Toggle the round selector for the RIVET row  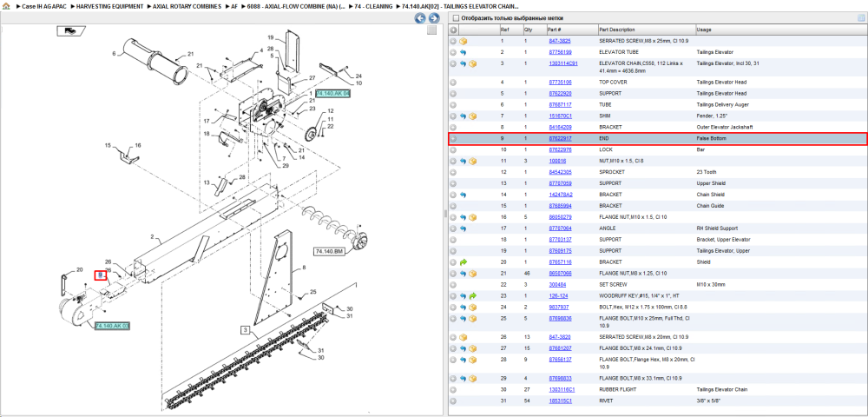453,400
